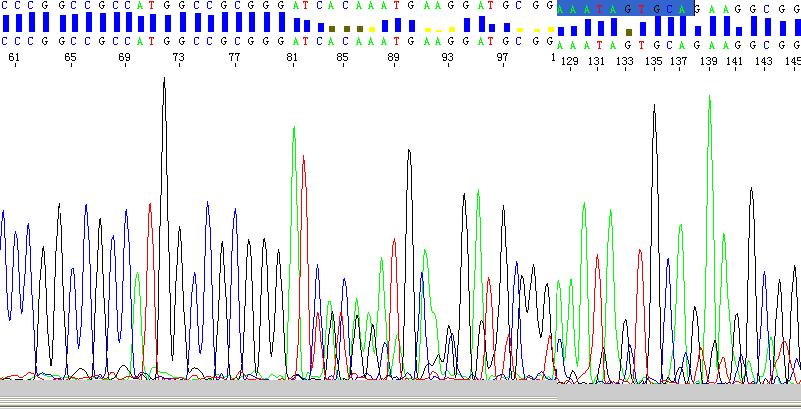801x409 pixels.
Task: Click the square yellow quality bar before position 89
Action: coord(372,29)
